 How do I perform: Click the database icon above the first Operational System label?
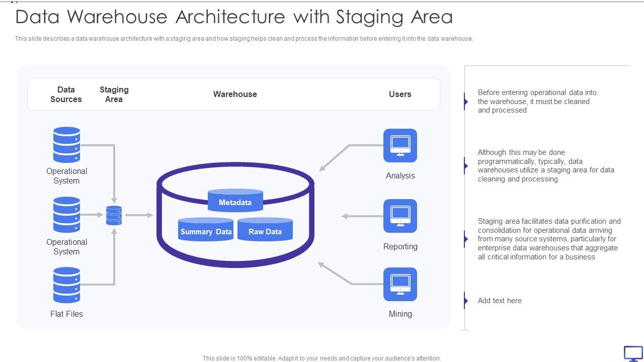tap(66, 145)
